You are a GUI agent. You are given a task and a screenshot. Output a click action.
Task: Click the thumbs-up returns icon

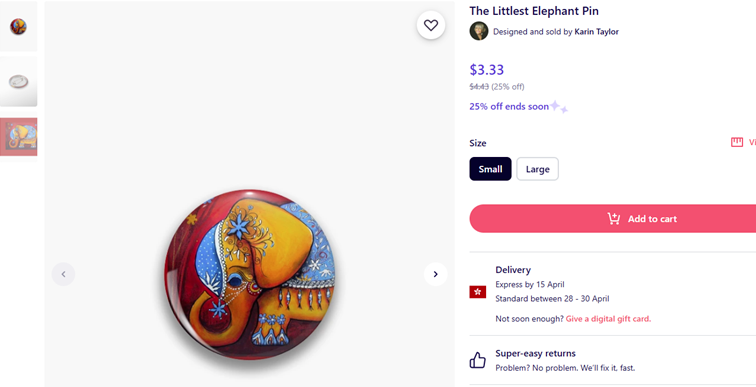point(477,360)
